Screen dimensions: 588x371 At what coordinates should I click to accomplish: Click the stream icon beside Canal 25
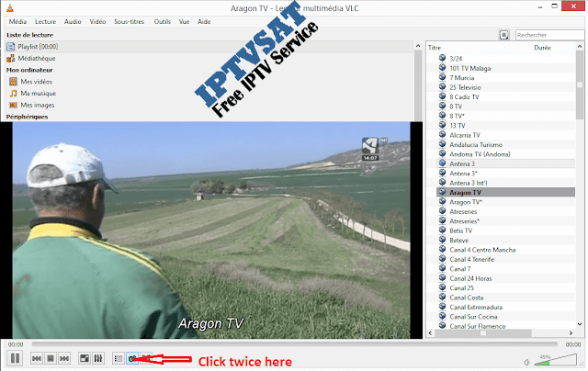point(443,287)
